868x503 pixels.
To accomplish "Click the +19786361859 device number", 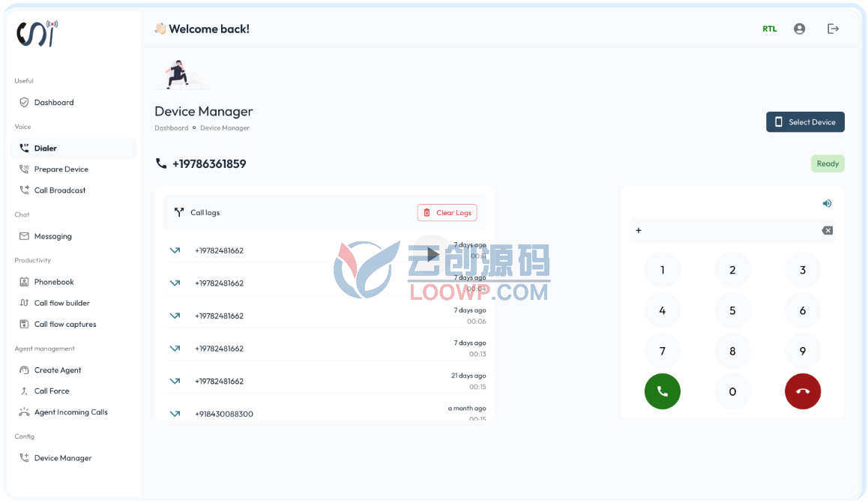I will (209, 163).
